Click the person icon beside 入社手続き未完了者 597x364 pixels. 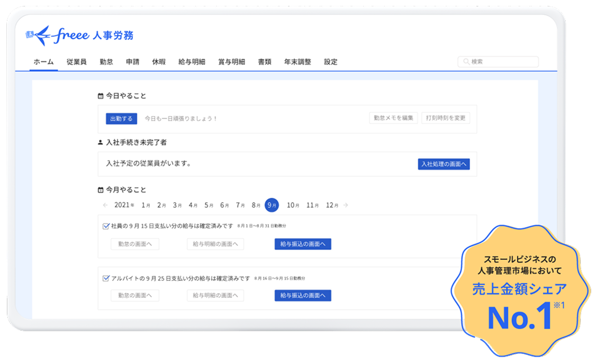tap(101, 143)
